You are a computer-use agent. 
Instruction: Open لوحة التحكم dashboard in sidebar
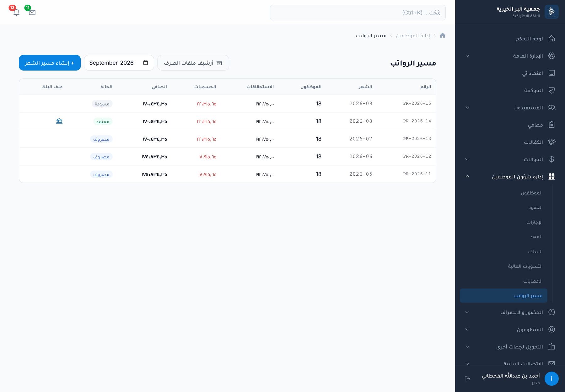pos(503,39)
